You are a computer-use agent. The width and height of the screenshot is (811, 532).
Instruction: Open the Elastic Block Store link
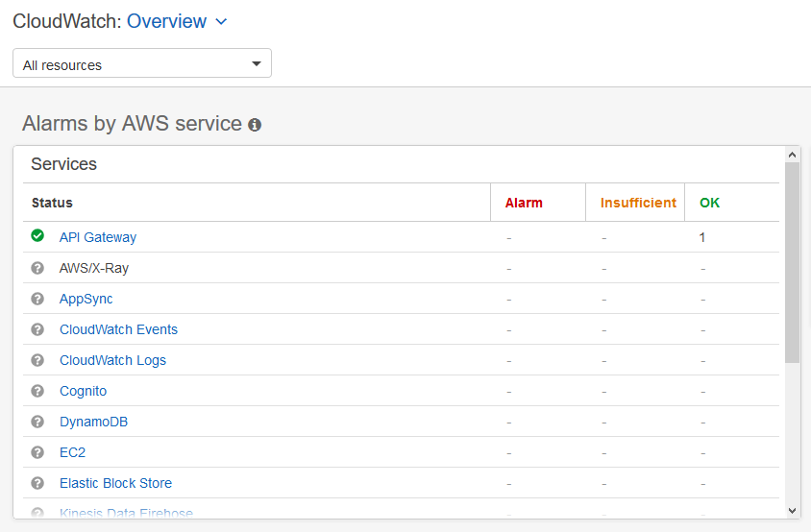coord(116,483)
